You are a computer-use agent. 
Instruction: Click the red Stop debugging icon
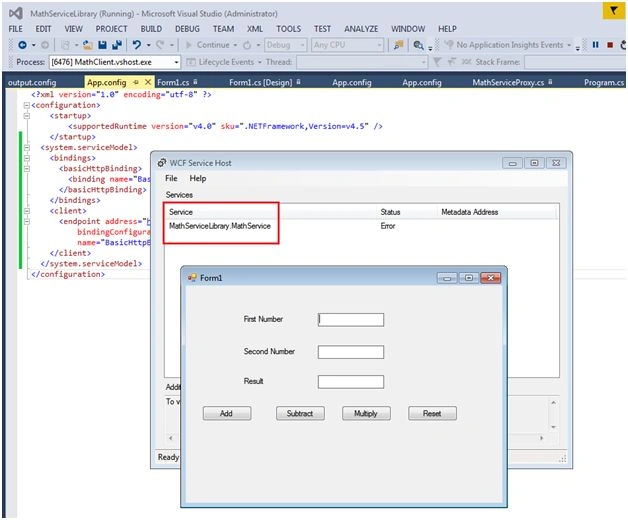[x=610, y=45]
